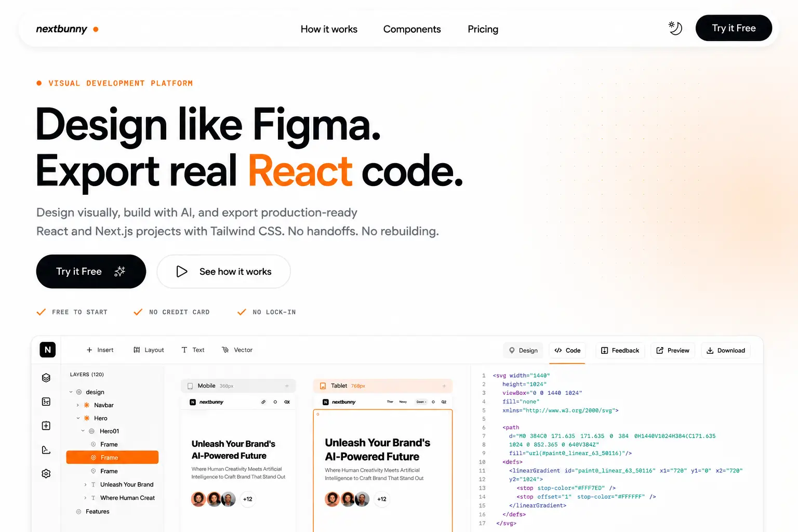Screen dimensions: 798x532
Task: Click the Mobile breakpoint device icon
Action: point(190,386)
